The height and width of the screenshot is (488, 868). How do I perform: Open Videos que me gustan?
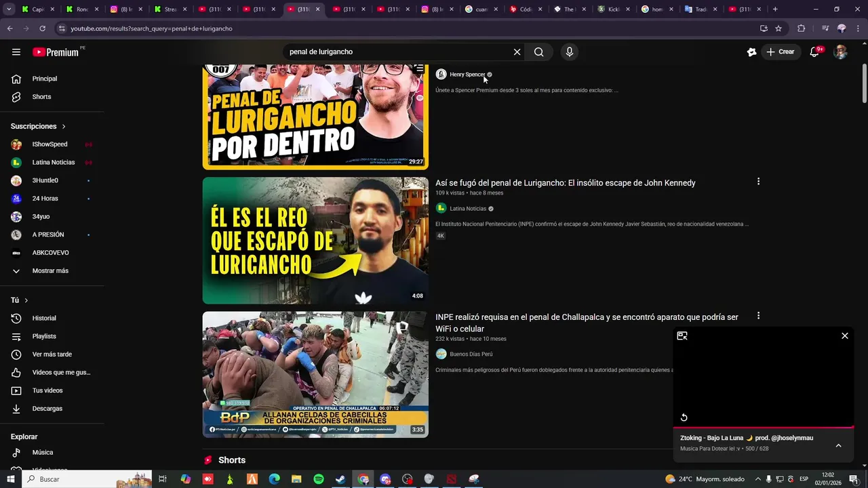53,372
